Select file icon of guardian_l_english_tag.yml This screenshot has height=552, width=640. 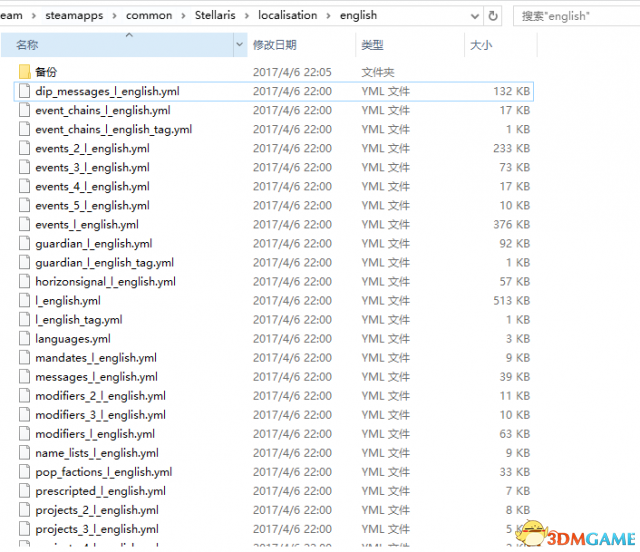[x=24, y=262]
